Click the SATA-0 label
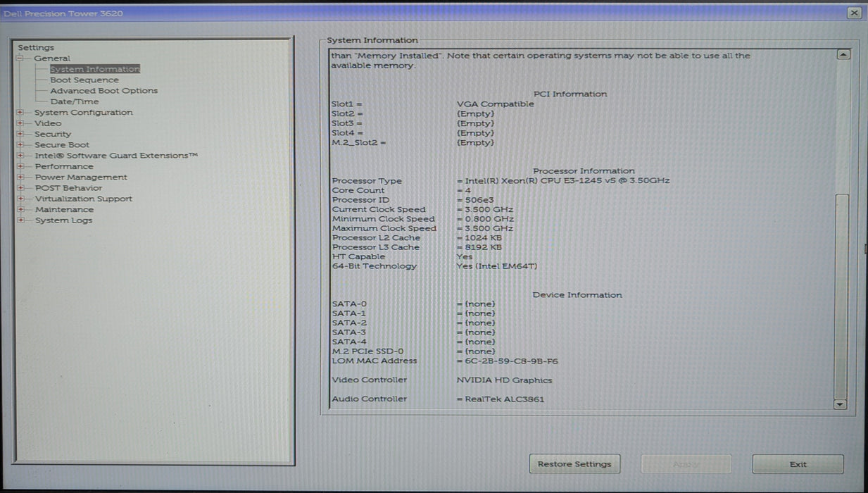This screenshot has width=868, height=493. click(349, 304)
